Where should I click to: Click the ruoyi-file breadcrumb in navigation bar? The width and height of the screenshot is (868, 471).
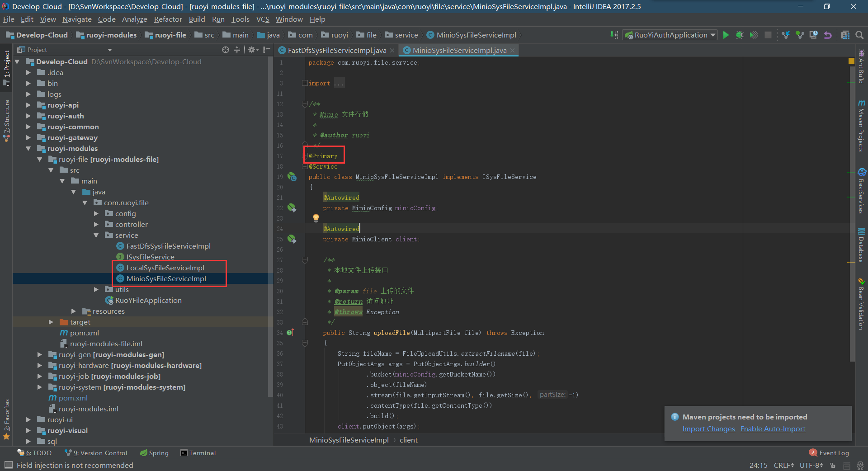click(165, 35)
